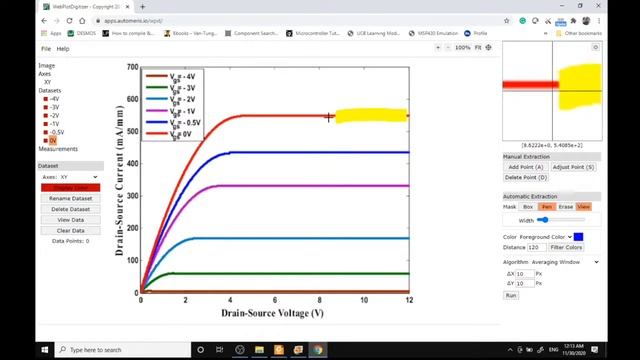Select XY axes entry in tree
This screenshot has height=360, width=640.
(48, 82)
